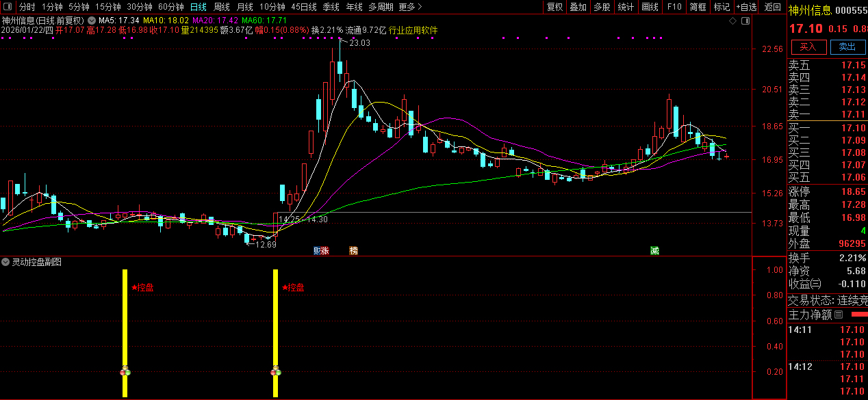Select the 45日线 period tab
Viewport: 868px width, 400px height.
pos(304,7)
